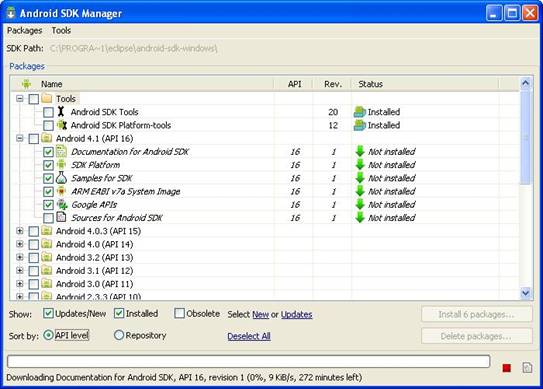Click the Sources for Android SDK file icon
The image size is (543, 389).
(61, 217)
